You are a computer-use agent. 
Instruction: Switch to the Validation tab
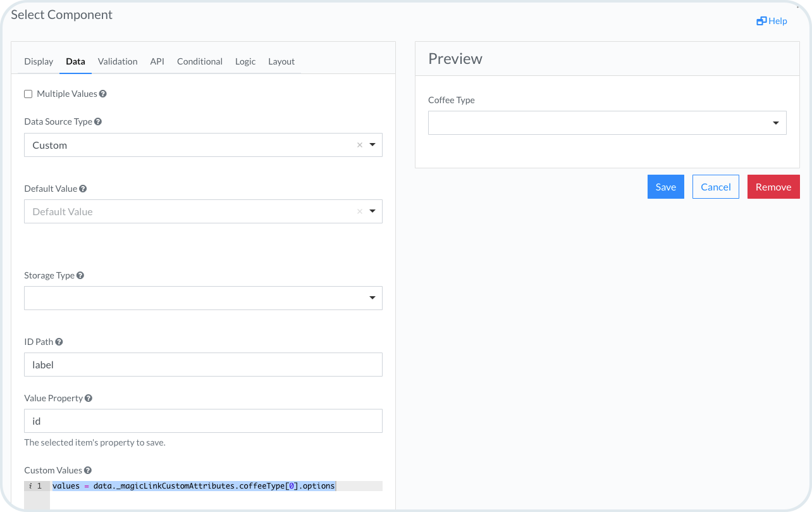(x=118, y=61)
